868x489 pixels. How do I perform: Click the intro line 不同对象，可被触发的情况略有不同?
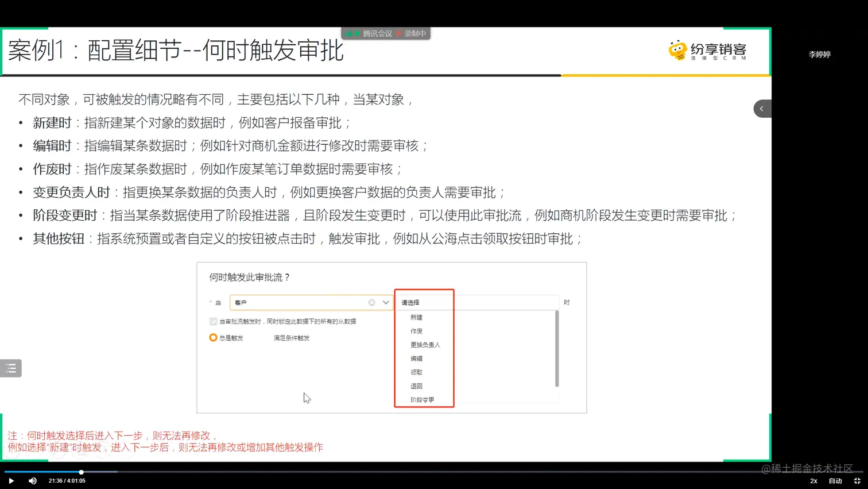point(216,99)
